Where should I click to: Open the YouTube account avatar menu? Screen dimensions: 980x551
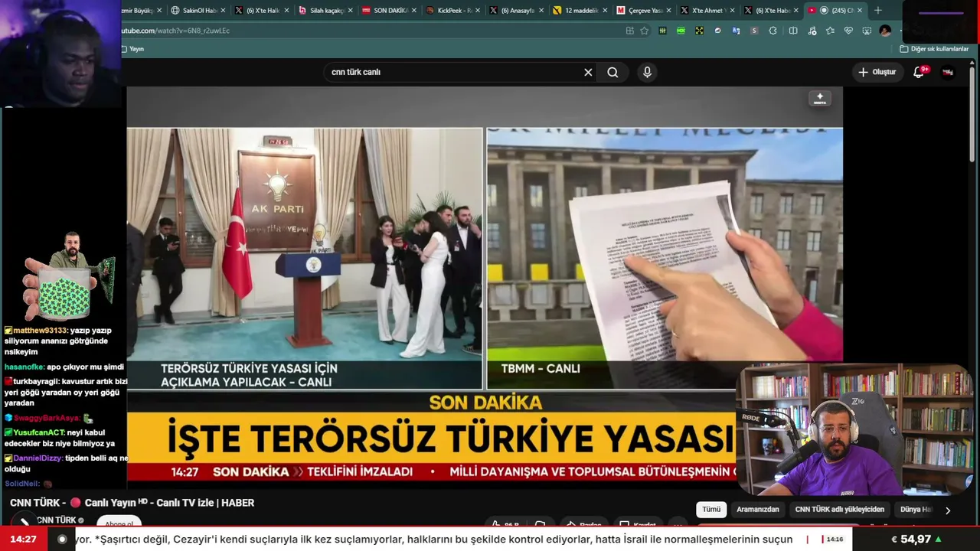[x=948, y=72]
